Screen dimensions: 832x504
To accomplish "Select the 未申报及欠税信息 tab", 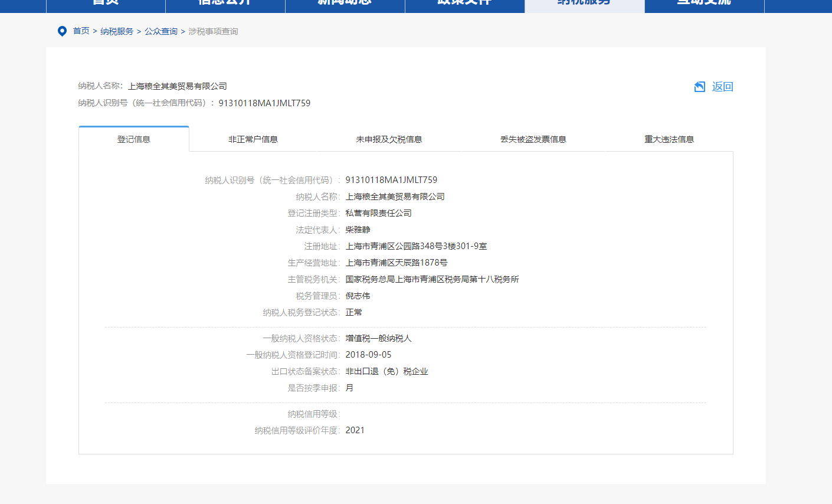I will (389, 139).
